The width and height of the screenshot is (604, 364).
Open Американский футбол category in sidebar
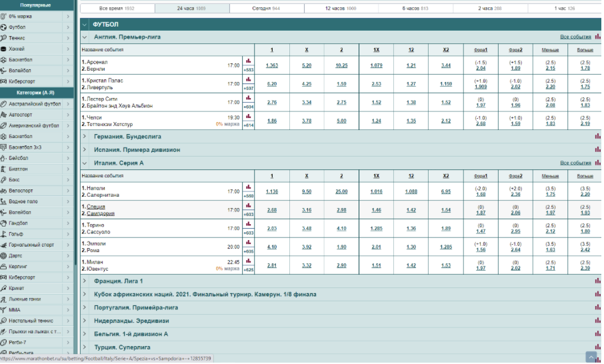37,125
